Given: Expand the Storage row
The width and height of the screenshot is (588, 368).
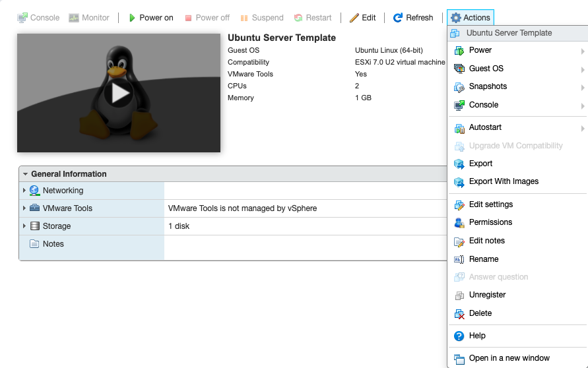Looking at the screenshot, I should (24, 226).
